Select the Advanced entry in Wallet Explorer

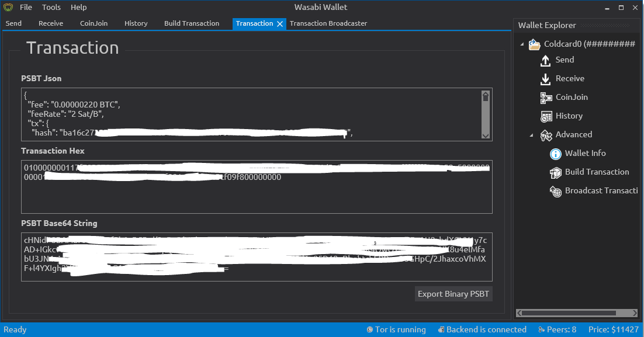pyautogui.click(x=574, y=135)
